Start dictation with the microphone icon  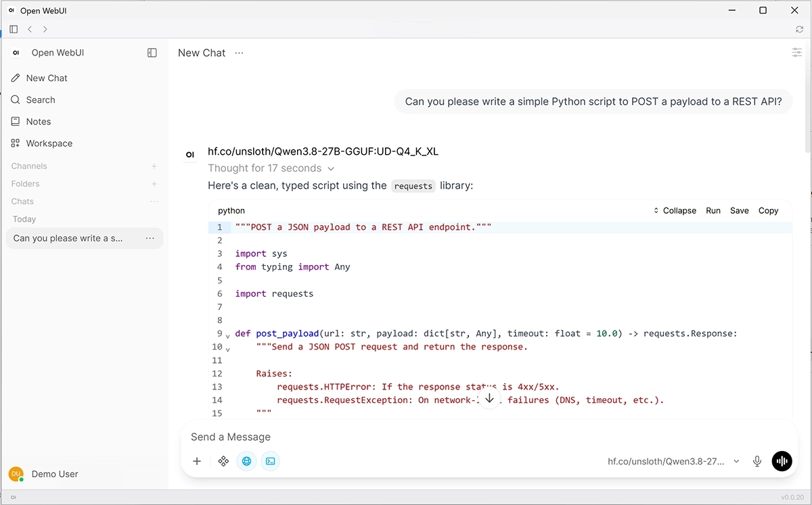(x=757, y=461)
